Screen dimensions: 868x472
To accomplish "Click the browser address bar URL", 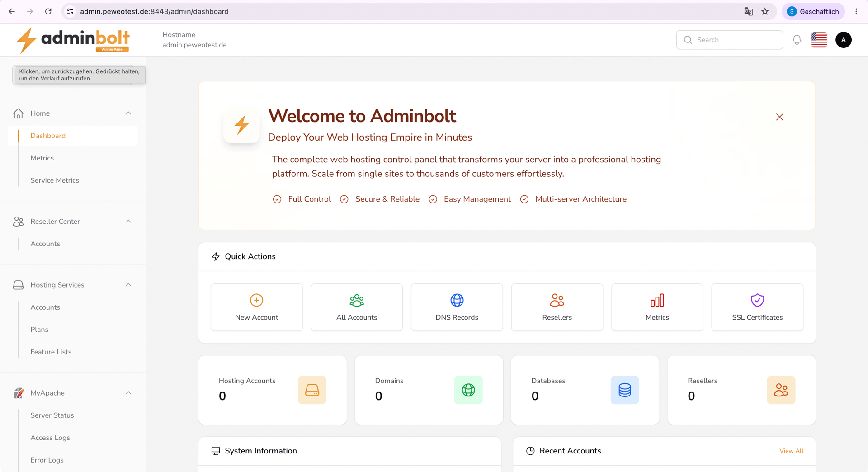I will 154,11.
